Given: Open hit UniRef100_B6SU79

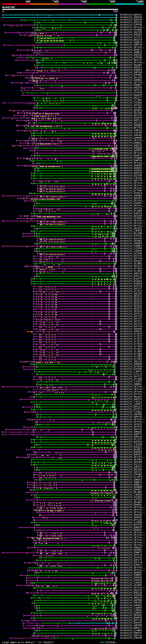Looking at the screenshot, I should pyautogui.click(x=131, y=40).
